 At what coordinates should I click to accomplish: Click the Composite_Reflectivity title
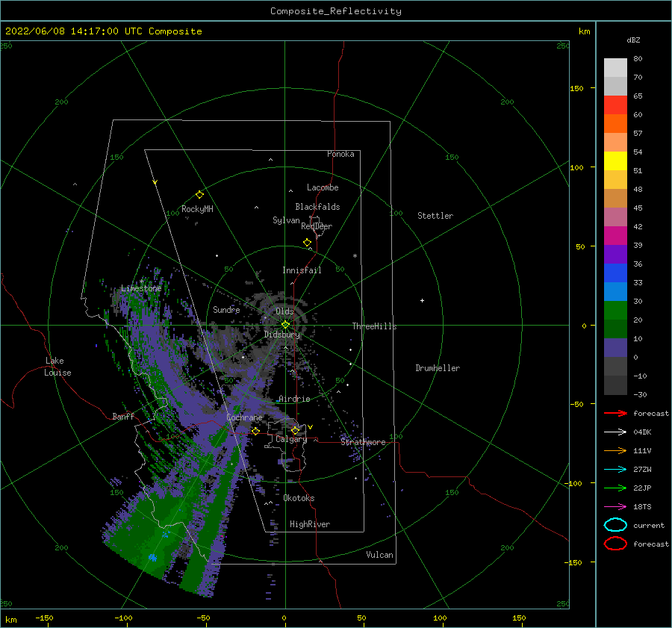click(335, 11)
